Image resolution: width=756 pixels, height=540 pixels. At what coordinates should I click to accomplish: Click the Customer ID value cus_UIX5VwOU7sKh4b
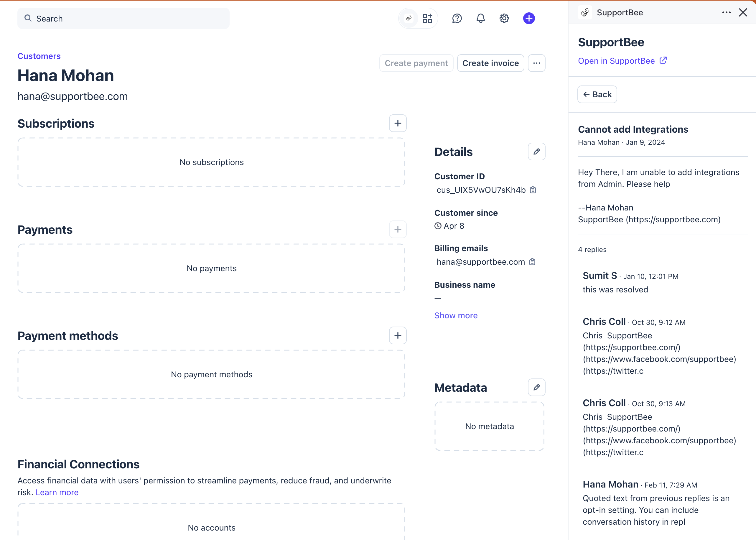tap(481, 190)
